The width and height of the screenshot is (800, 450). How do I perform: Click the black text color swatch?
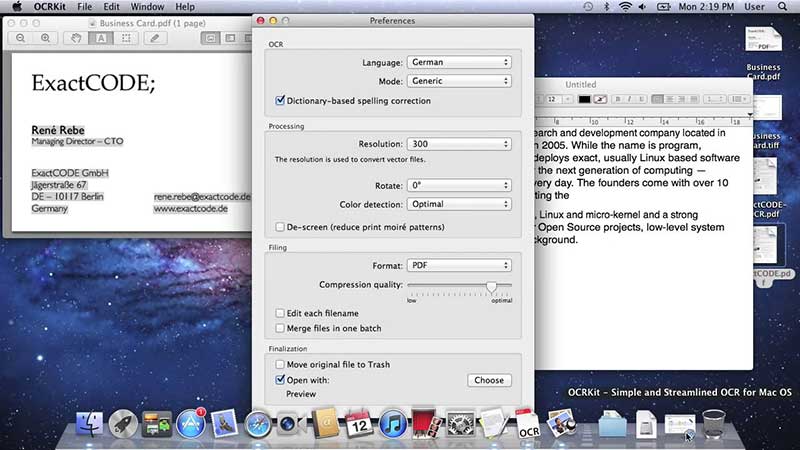584,99
